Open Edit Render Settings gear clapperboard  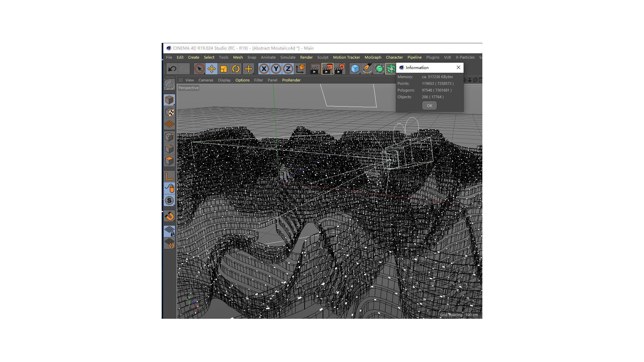coord(340,69)
